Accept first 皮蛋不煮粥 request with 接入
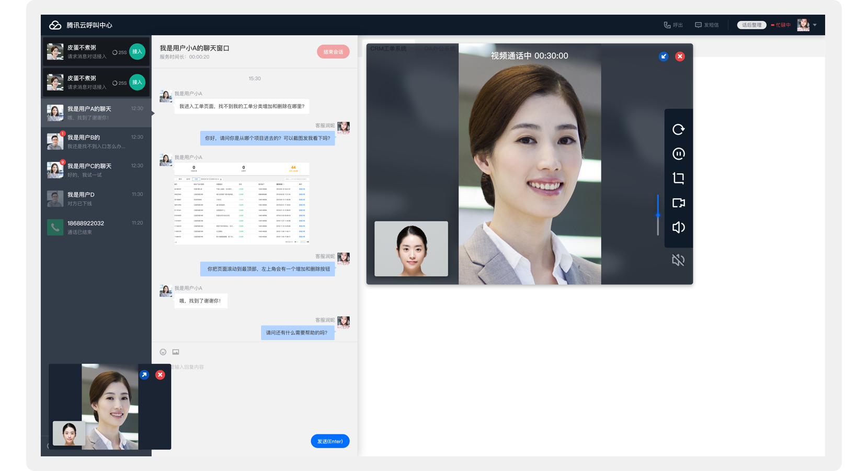Screen dimensions: 868x471 pos(137,52)
